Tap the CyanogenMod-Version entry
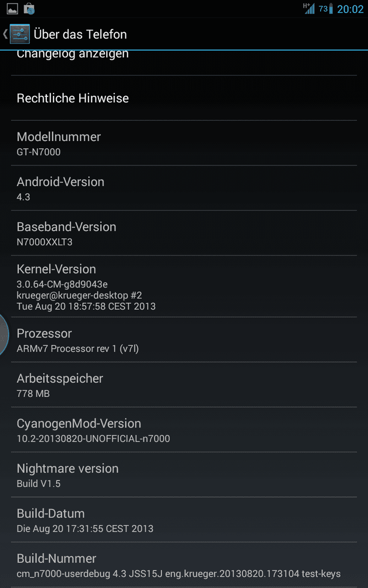The width and height of the screenshot is (368, 588). pyautogui.click(x=184, y=430)
